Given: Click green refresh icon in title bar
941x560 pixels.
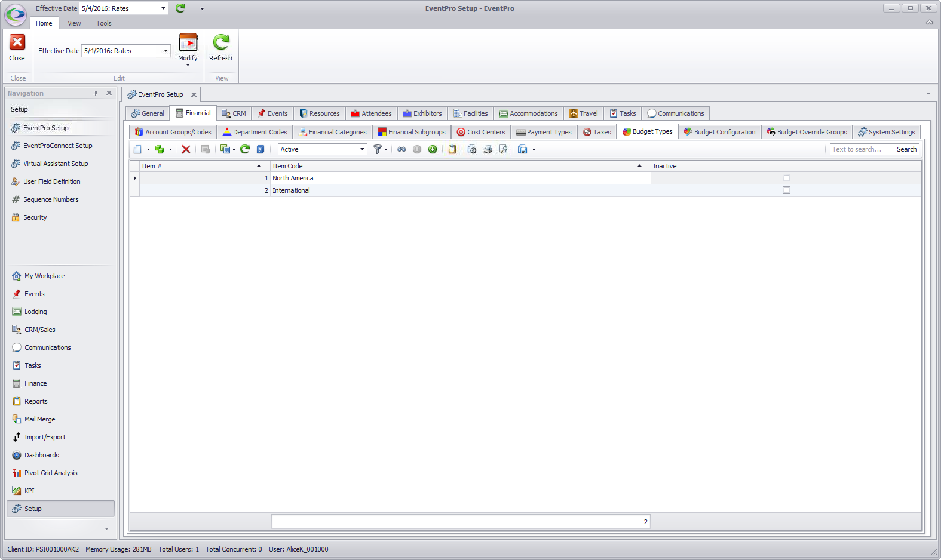Looking at the screenshot, I should coord(180,8).
